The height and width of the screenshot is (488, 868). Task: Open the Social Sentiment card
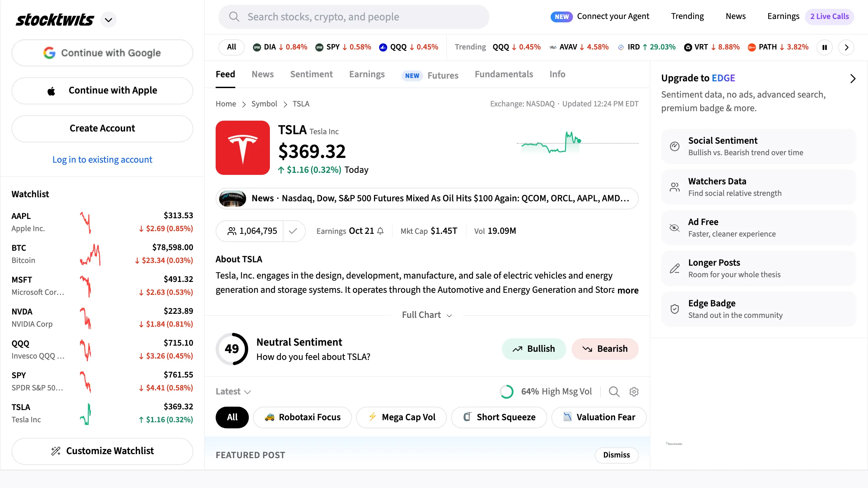tap(758, 146)
